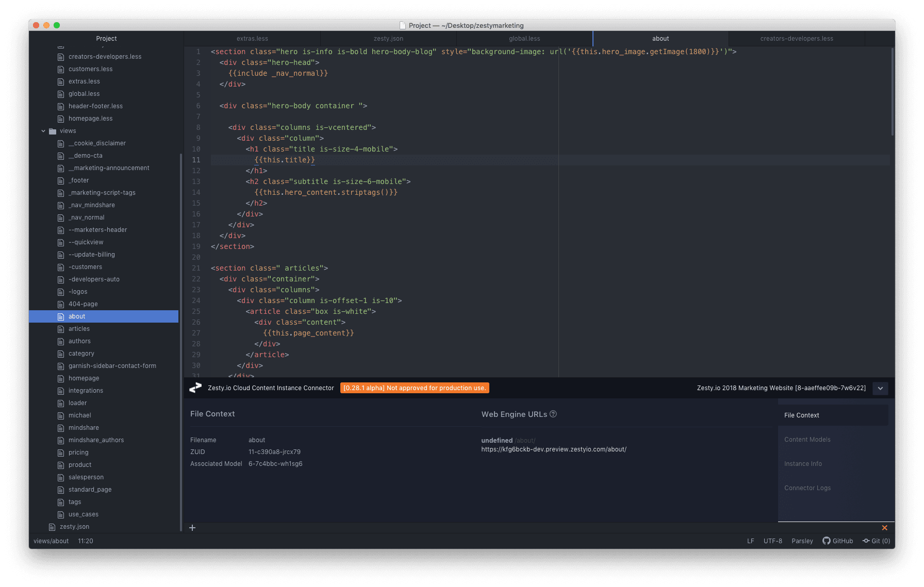Open GitHub from the status bar

coord(838,541)
